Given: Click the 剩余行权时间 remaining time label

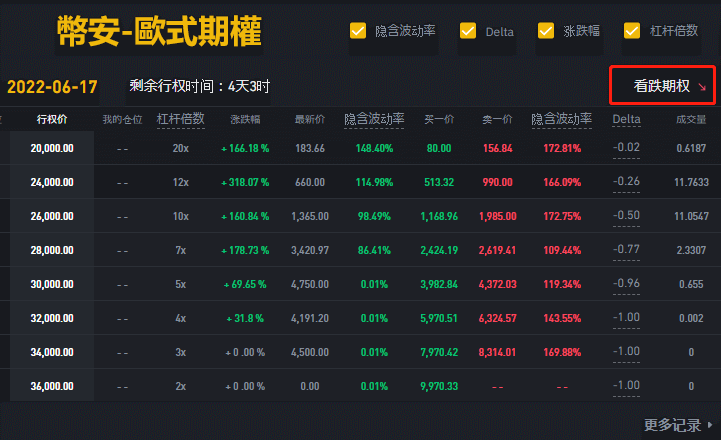Looking at the screenshot, I should (x=199, y=86).
